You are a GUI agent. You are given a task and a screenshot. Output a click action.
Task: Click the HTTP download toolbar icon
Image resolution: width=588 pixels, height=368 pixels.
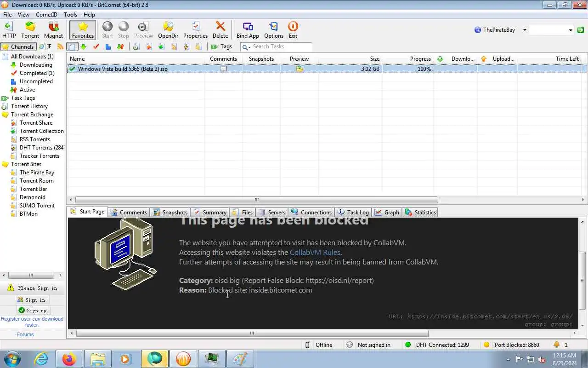click(x=9, y=30)
